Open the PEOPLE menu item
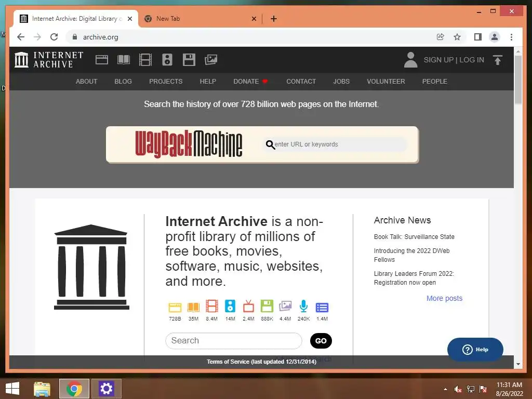Viewport: 532px width, 399px height. 435,82
